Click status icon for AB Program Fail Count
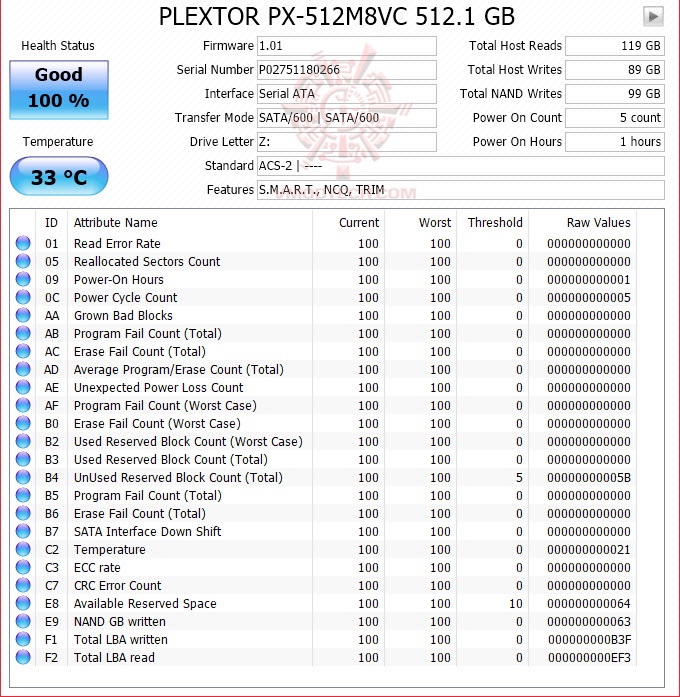The width and height of the screenshot is (680, 697). [x=23, y=333]
